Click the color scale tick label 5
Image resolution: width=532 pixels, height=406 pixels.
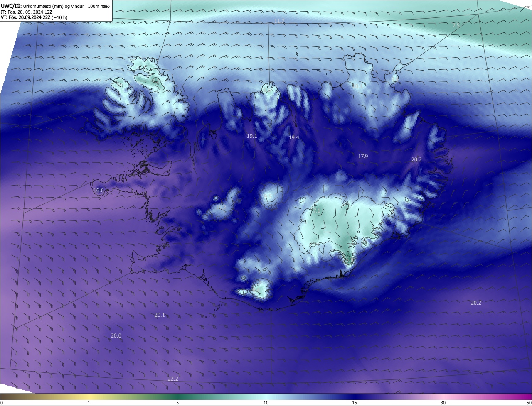[x=177, y=403]
